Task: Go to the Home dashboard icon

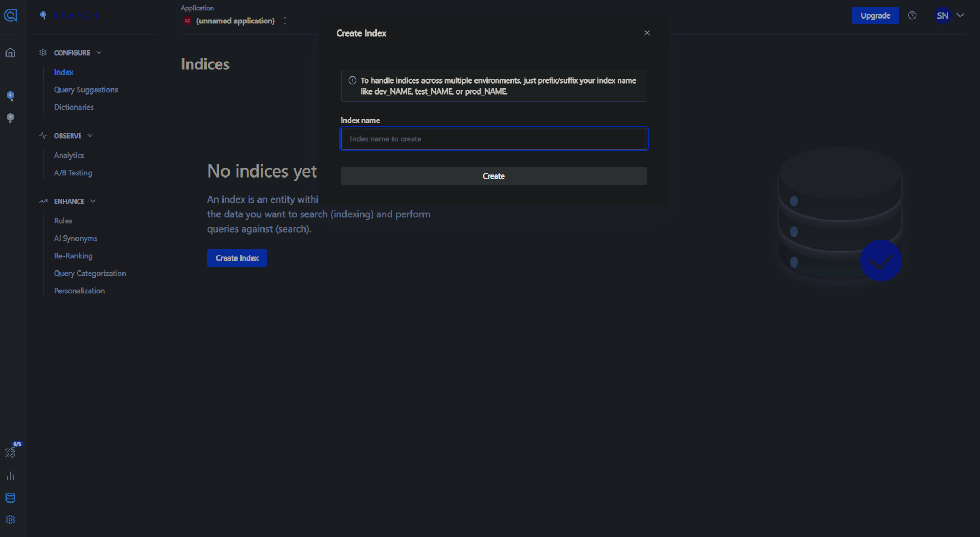Action: (10, 52)
